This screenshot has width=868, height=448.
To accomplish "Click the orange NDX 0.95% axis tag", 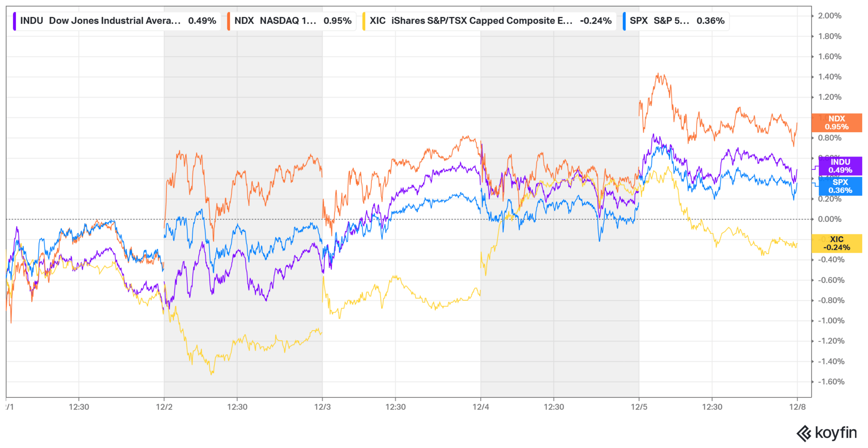I will click(x=837, y=123).
